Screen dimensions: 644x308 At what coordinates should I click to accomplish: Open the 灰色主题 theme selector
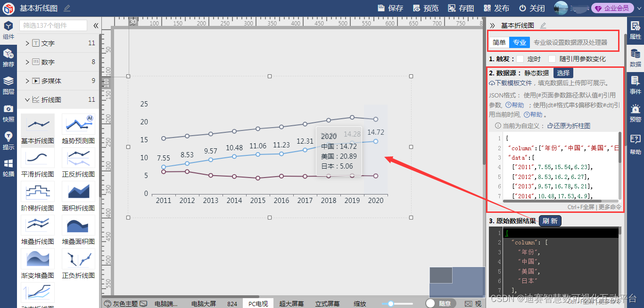point(125,304)
